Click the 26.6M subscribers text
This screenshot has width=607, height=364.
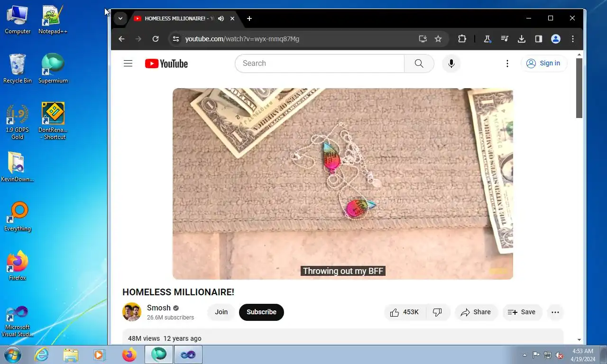coord(170,318)
